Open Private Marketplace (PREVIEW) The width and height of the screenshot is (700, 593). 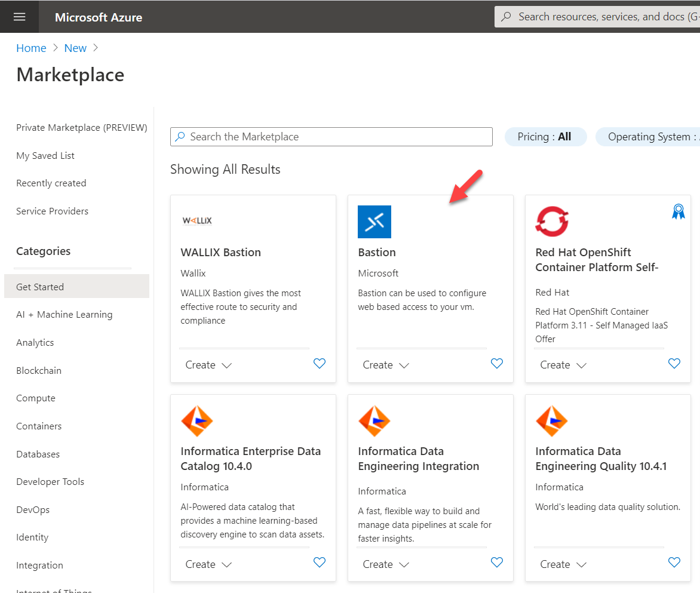click(82, 128)
